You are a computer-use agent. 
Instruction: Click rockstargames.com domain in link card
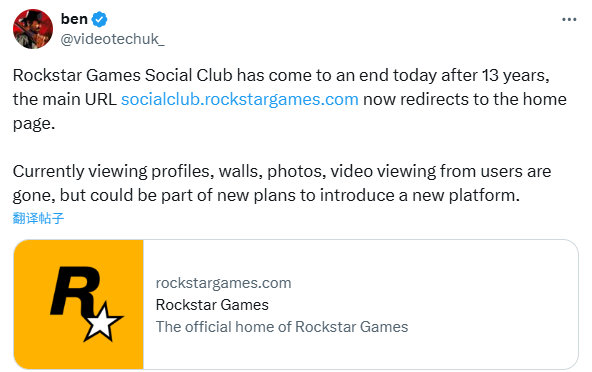[x=224, y=283]
